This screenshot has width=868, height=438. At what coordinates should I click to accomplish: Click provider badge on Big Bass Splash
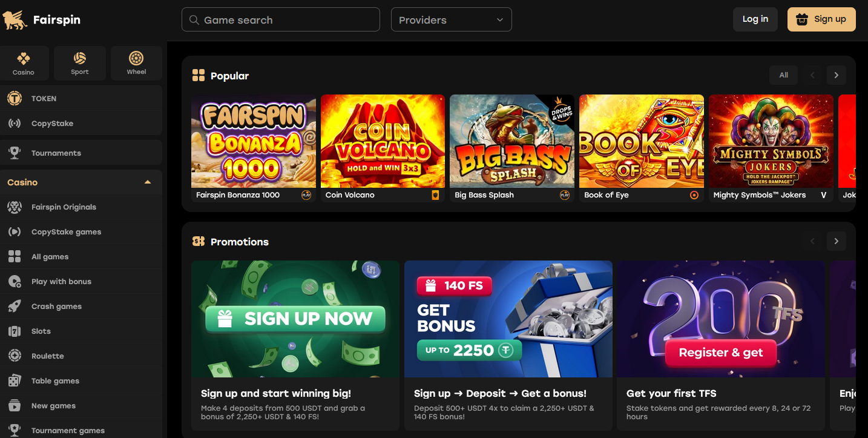coord(565,195)
